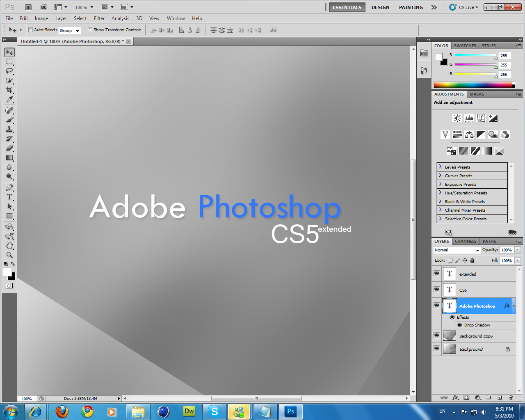Switch to the Painting workspace

[411, 7]
